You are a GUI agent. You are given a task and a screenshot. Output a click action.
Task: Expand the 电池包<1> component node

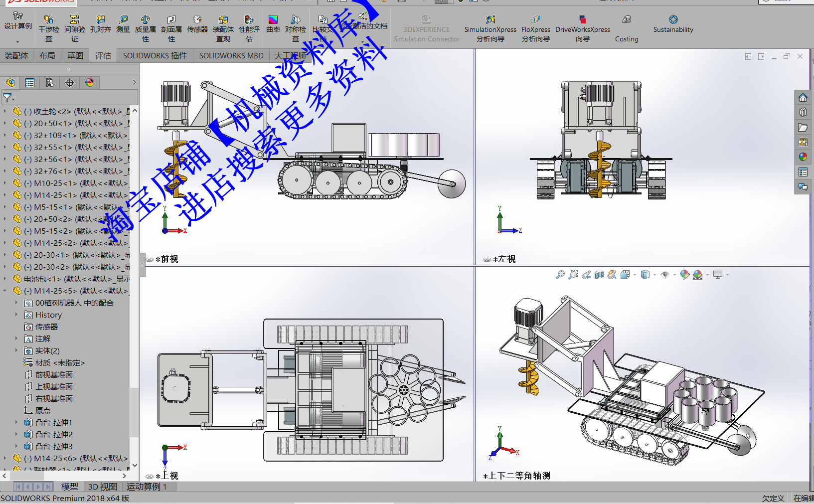[x=5, y=279]
